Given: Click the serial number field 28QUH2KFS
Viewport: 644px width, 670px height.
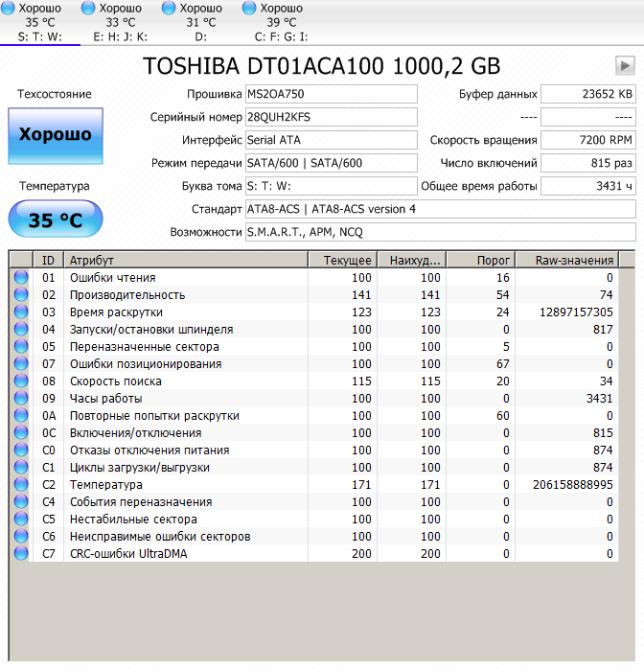Looking at the screenshot, I should tap(331, 117).
